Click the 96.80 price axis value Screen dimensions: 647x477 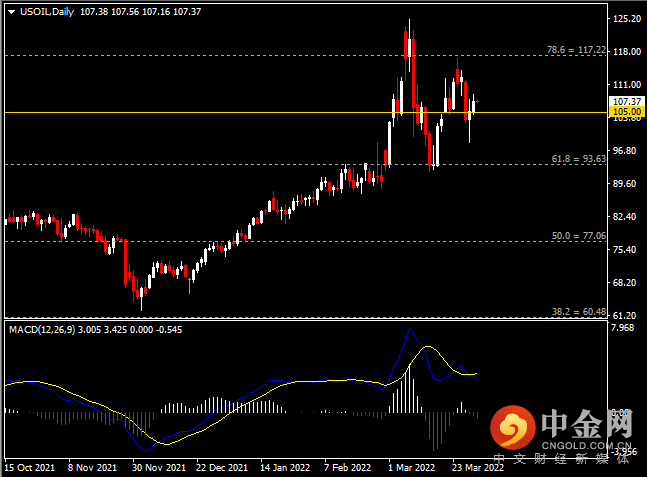pos(624,151)
